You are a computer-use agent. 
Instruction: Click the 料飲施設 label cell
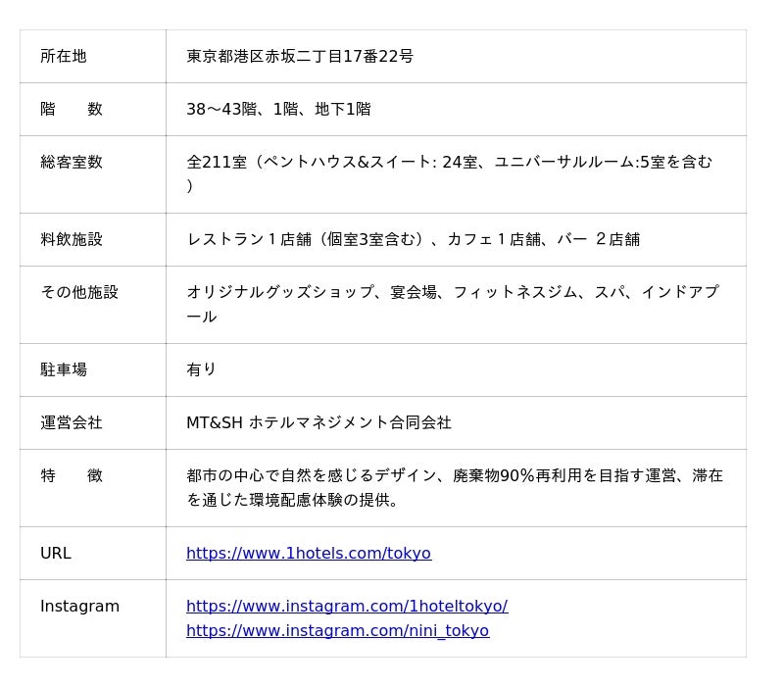(93, 239)
